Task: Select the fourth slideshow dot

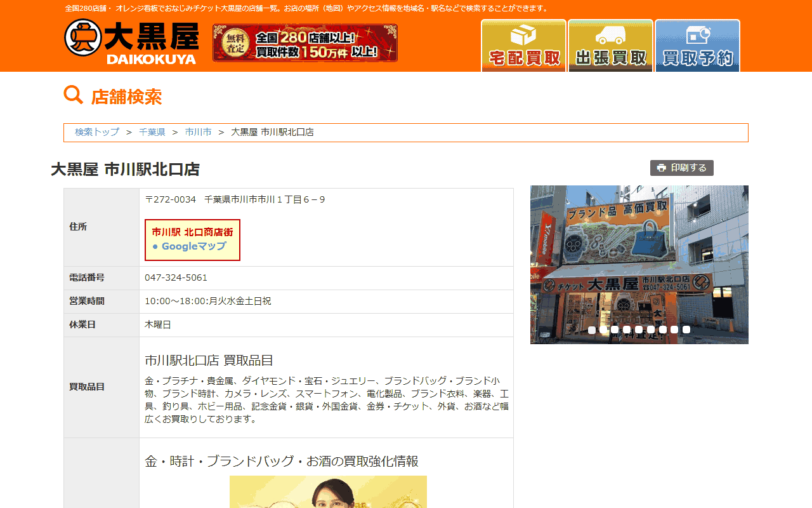Action: tap(627, 330)
